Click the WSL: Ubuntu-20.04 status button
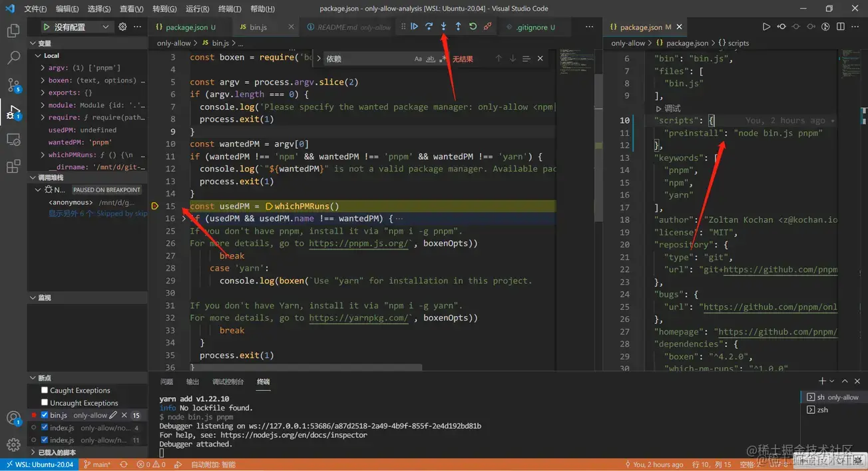 [39, 464]
